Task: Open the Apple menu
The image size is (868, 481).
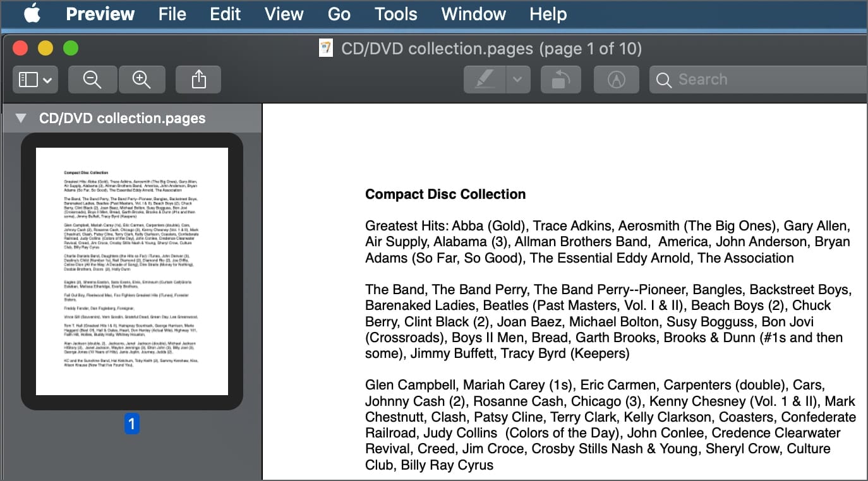Action: pyautogui.click(x=32, y=14)
